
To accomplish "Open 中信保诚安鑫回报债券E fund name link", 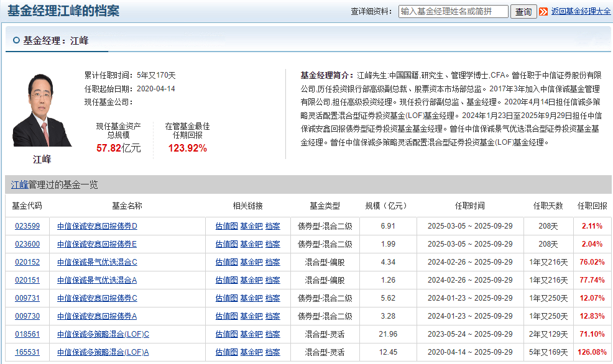I will pos(97,244).
